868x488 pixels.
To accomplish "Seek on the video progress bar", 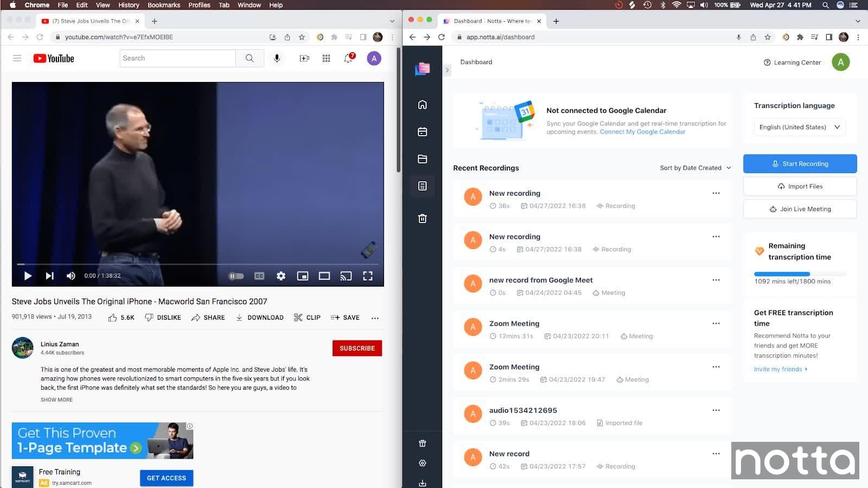I will click(x=197, y=264).
